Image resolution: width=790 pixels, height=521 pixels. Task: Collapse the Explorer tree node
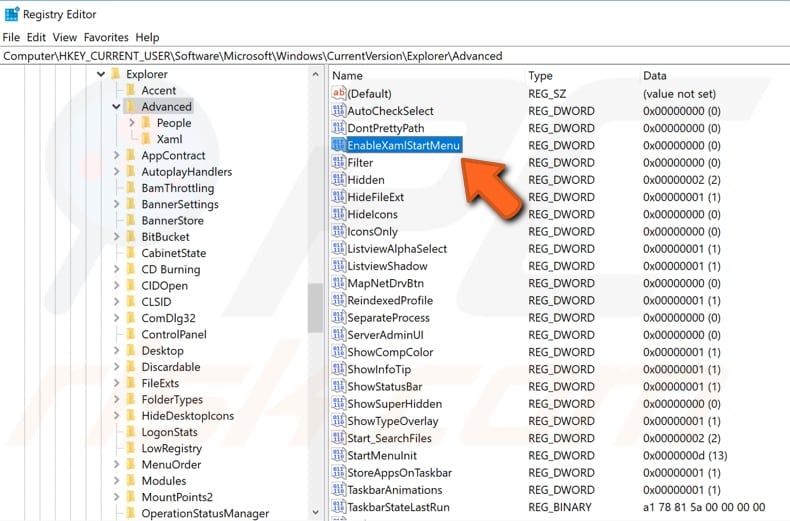point(101,74)
